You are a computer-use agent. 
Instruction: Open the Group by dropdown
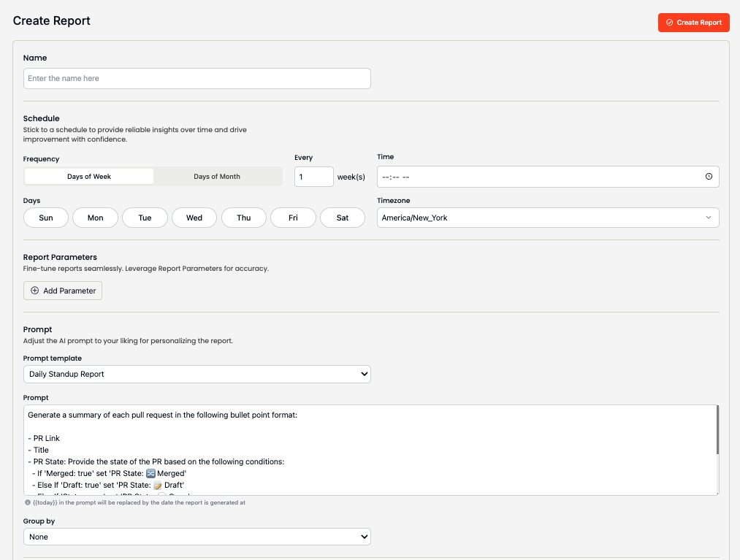(x=197, y=537)
